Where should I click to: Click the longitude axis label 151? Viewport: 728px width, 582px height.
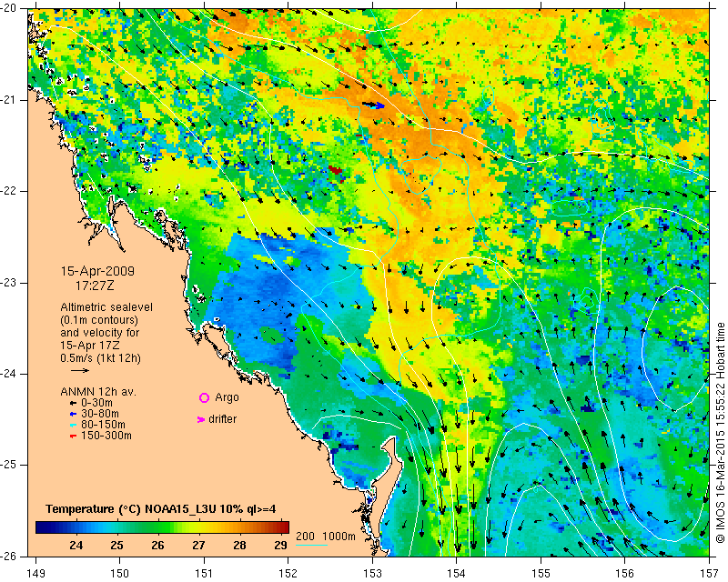204,573
